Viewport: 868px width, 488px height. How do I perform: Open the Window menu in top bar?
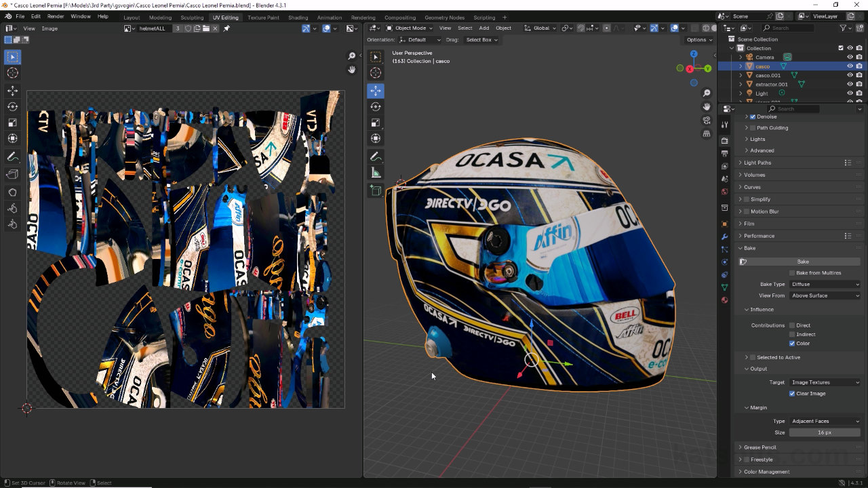click(x=81, y=16)
